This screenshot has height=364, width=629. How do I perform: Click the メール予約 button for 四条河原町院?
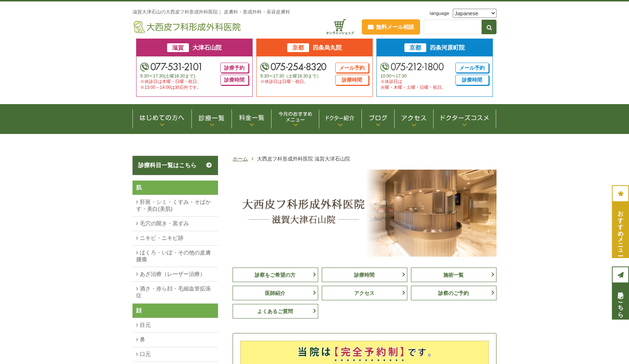[472, 68]
